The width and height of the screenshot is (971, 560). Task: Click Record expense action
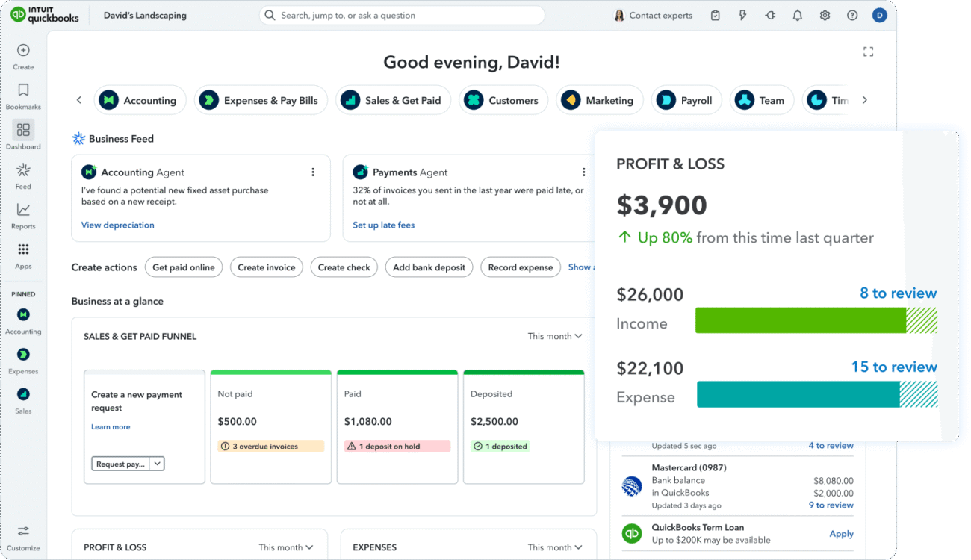[521, 267]
